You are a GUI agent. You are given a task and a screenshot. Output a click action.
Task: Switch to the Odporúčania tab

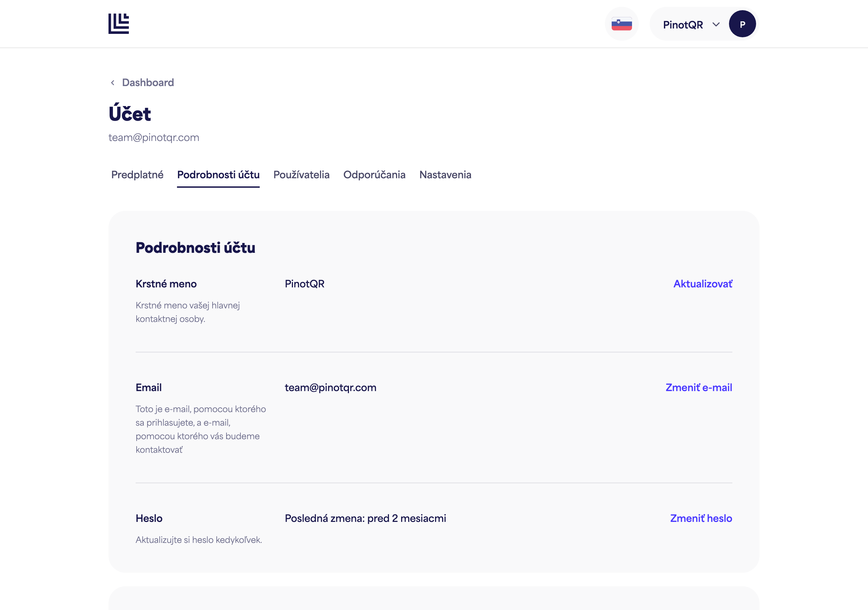[374, 175]
